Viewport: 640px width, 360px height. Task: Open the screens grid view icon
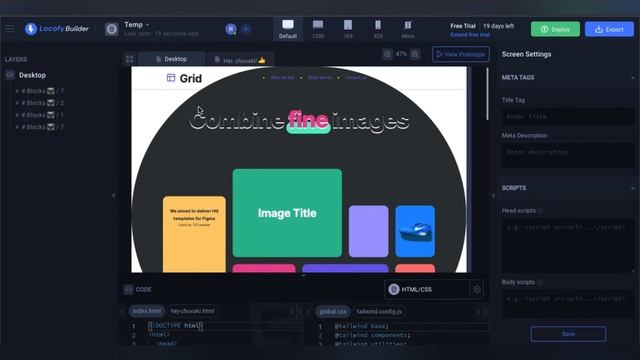tap(129, 59)
